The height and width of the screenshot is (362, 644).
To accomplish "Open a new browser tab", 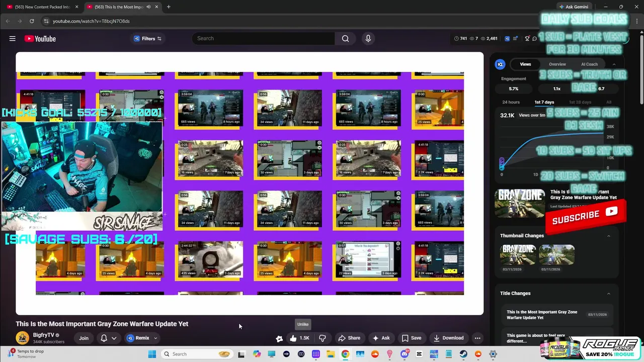I will click(169, 7).
